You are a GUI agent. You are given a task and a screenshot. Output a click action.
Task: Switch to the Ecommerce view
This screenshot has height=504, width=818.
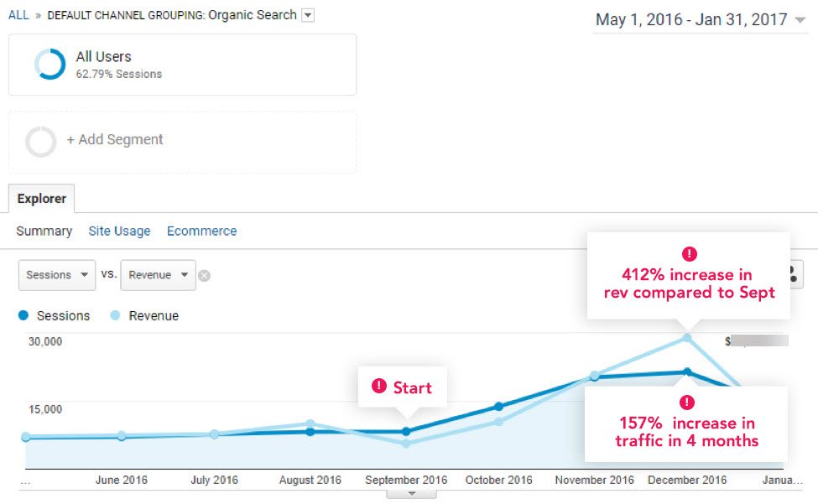(201, 231)
